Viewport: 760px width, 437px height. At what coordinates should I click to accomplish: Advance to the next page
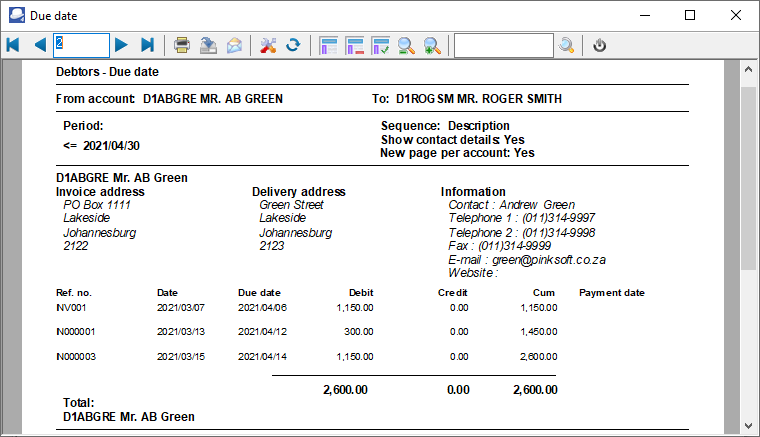coord(121,45)
